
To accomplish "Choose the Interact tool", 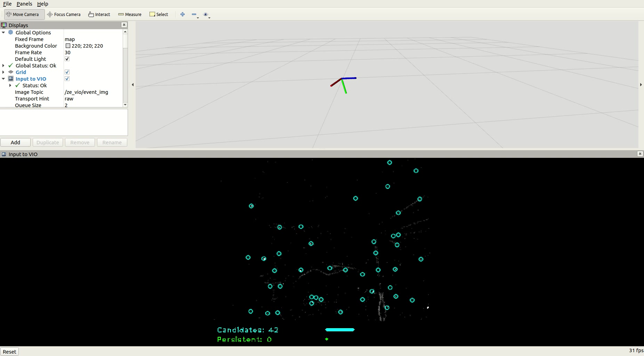I will pos(99,15).
